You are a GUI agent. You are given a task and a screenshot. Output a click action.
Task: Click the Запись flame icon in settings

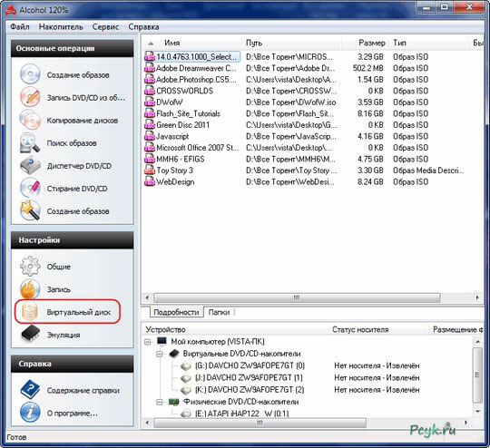tap(30, 289)
